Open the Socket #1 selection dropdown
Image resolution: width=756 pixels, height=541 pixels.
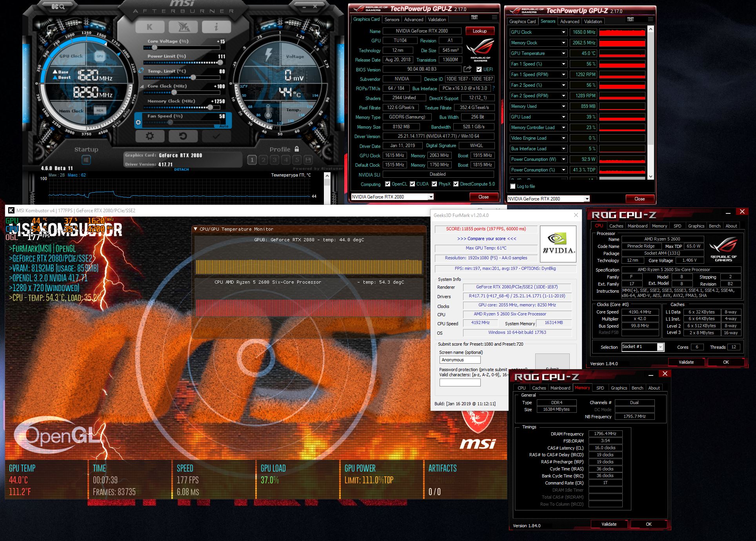point(660,347)
